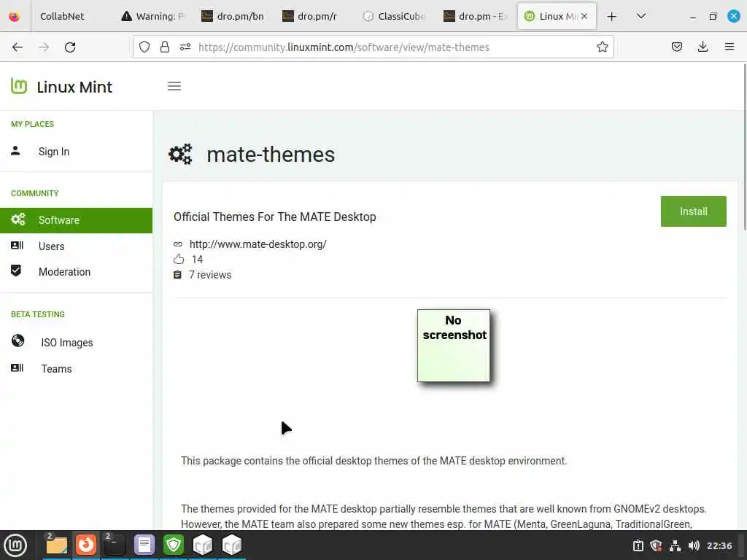This screenshot has height=560, width=747.
Task: Click the Firefox taskbar icon
Action: (86, 545)
